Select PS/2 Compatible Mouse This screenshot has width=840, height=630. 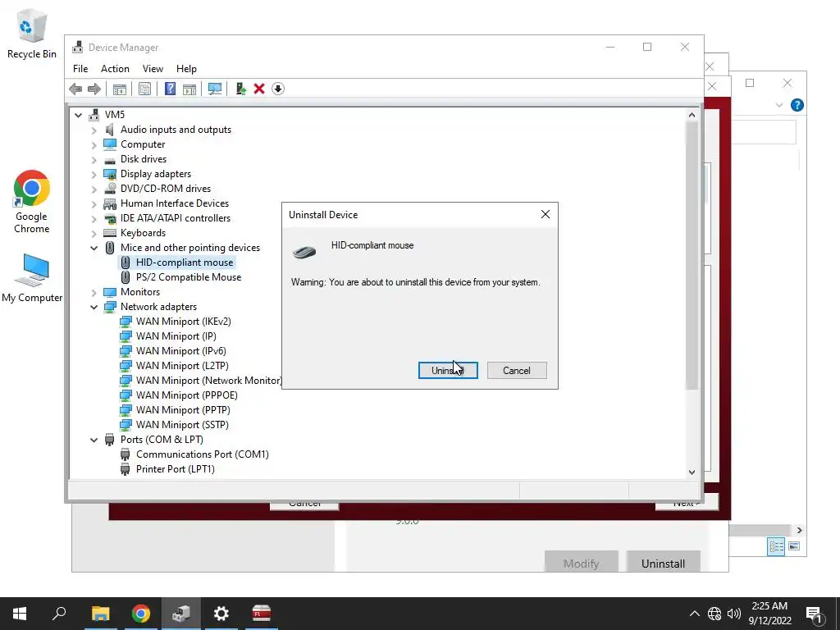coord(189,277)
